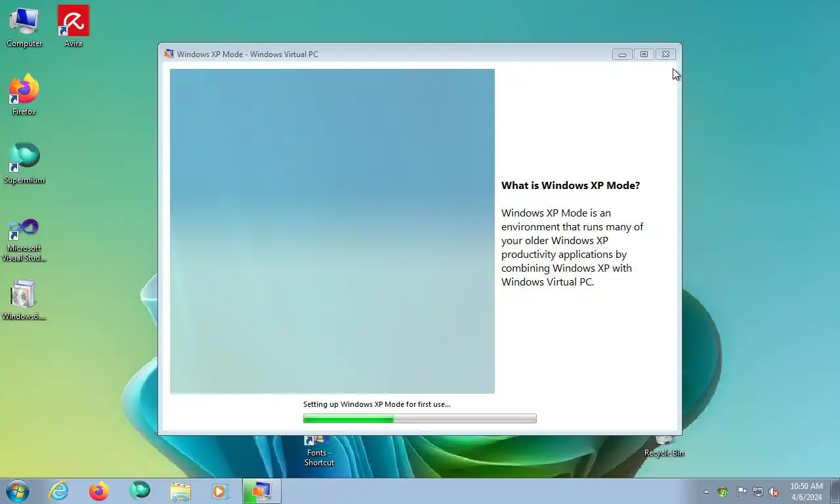Launch Supermium from the taskbar
The image size is (840, 504).
[x=140, y=491]
